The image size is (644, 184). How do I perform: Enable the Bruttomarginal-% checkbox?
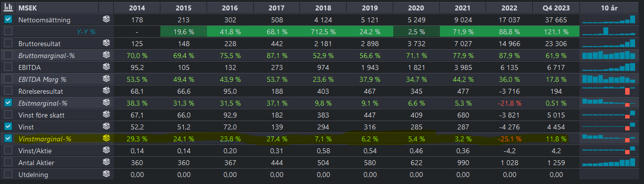coord(8,56)
